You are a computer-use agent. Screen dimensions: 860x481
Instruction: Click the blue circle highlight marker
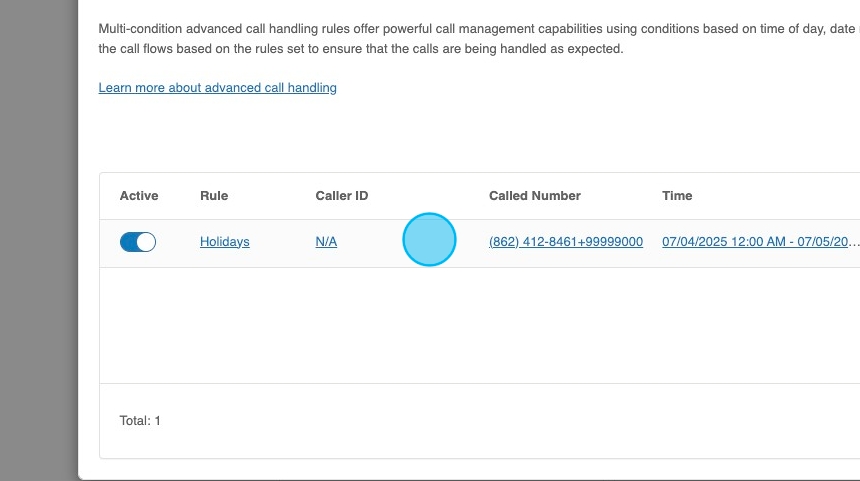(429, 240)
